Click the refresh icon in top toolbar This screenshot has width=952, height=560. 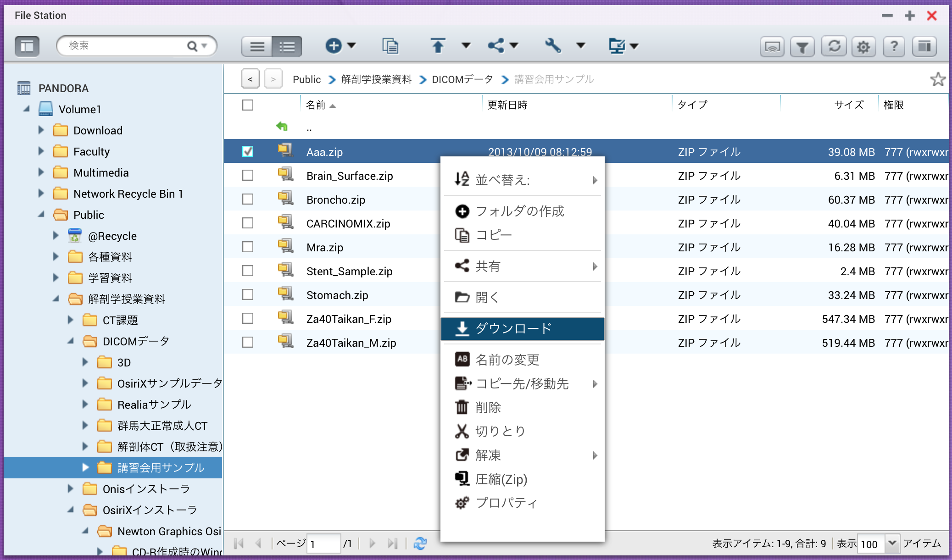click(834, 46)
